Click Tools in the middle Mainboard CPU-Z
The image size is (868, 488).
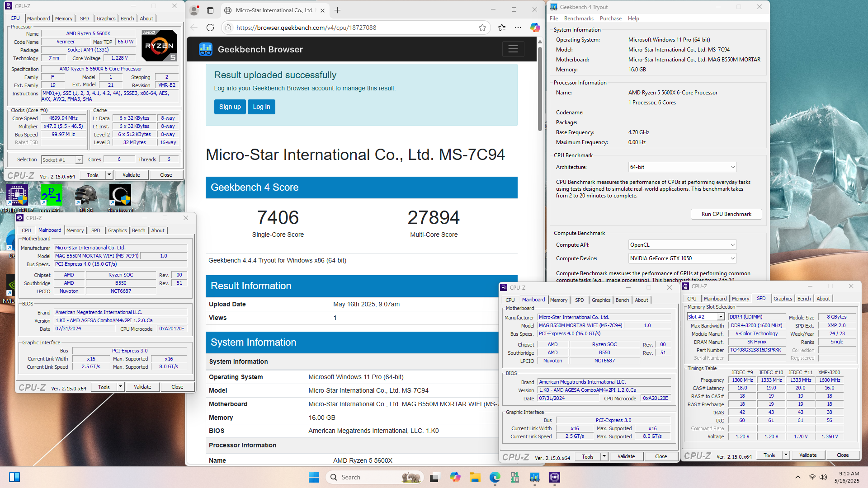click(588, 456)
